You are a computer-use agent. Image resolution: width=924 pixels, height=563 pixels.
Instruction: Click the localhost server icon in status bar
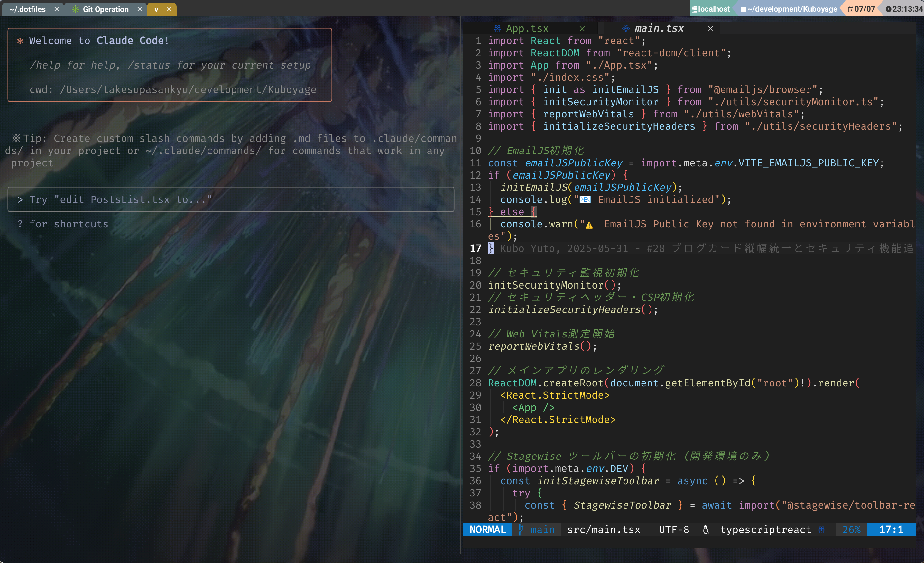pyautogui.click(x=694, y=9)
